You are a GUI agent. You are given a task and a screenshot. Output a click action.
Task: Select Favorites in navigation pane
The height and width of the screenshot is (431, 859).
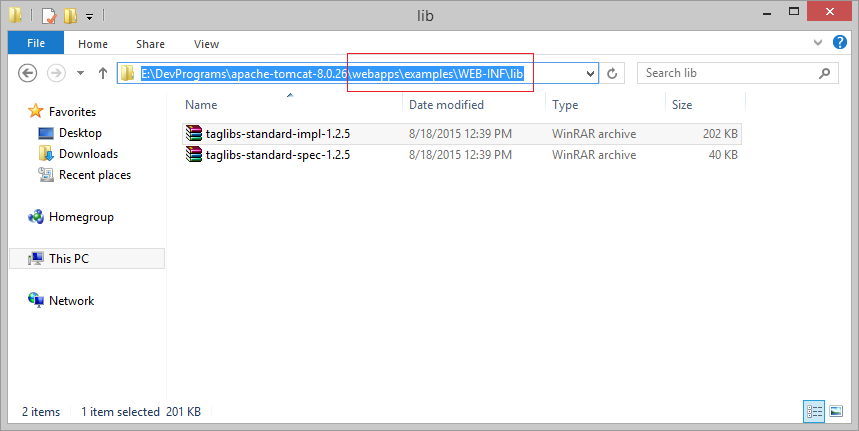[x=72, y=112]
